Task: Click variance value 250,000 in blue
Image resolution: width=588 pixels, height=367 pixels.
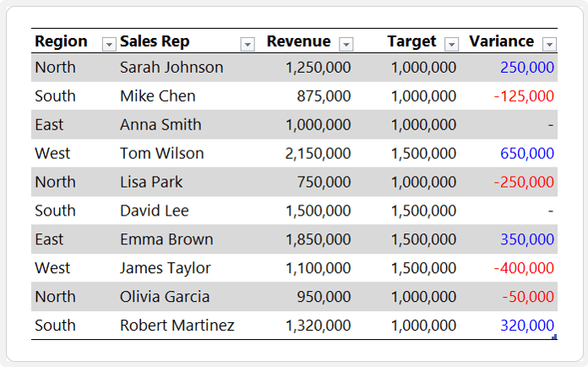Action: [527, 68]
